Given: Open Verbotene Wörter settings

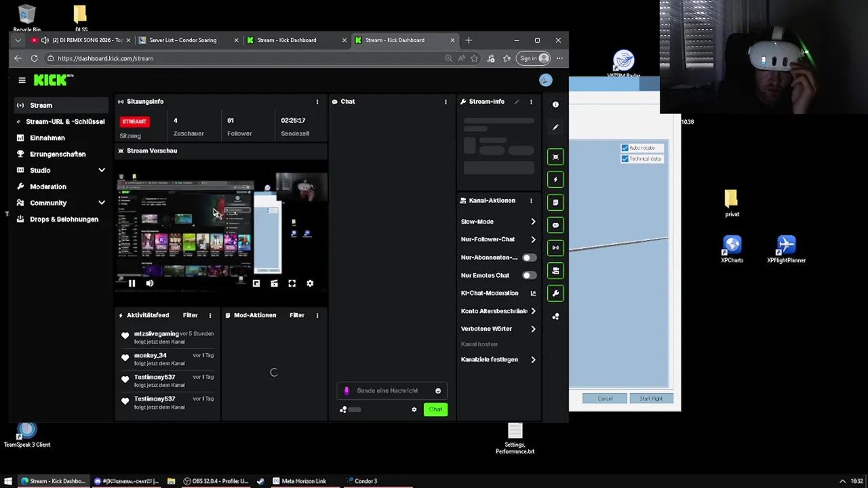Looking at the screenshot, I should (498, 329).
